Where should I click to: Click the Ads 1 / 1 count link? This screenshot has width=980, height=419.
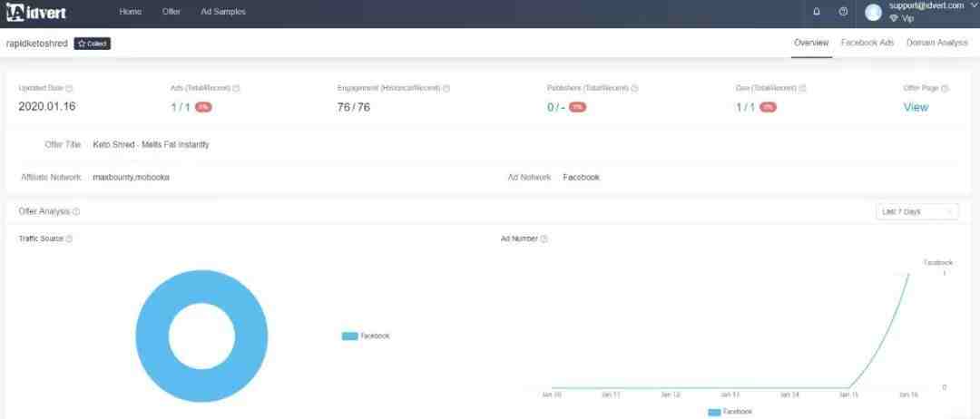point(180,107)
